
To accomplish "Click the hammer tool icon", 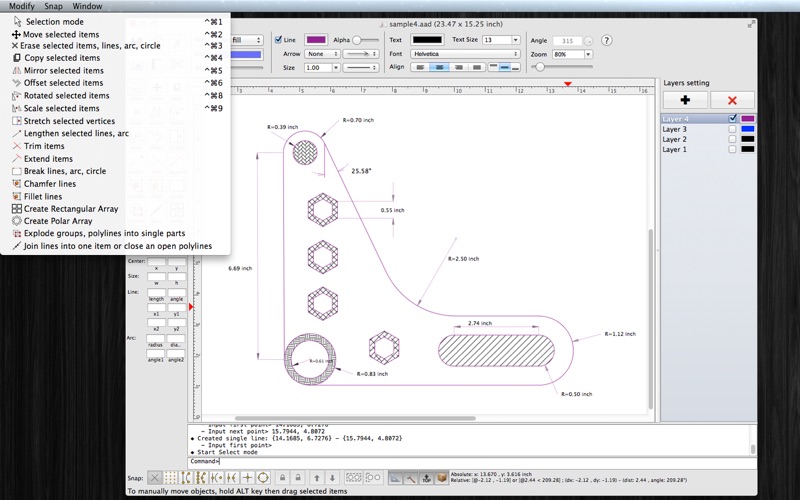I will pos(411,478).
